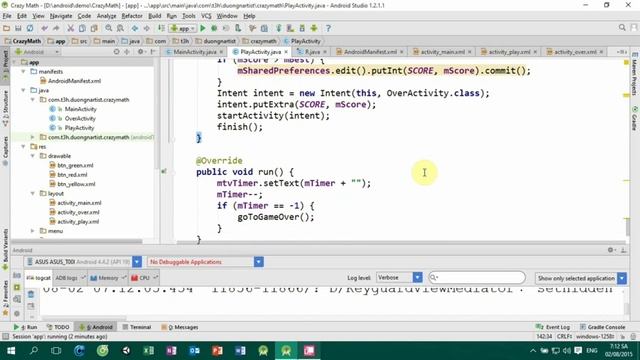This screenshot has height=360, width=640.
Task: Open the Log level Verbose dropdown
Action: tap(417, 278)
